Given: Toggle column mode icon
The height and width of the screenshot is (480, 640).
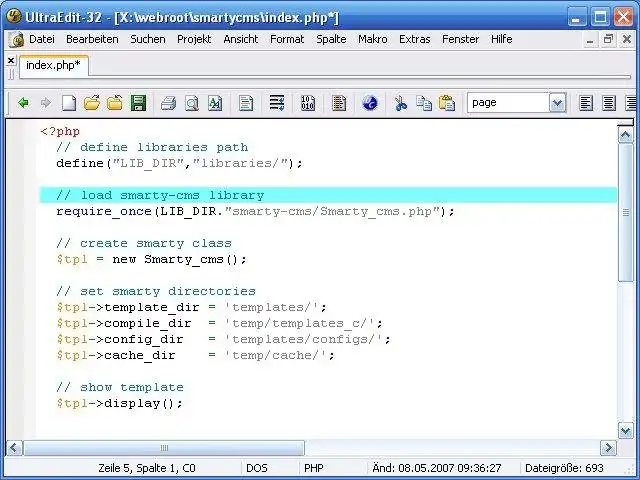Looking at the screenshot, I should [x=339, y=103].
